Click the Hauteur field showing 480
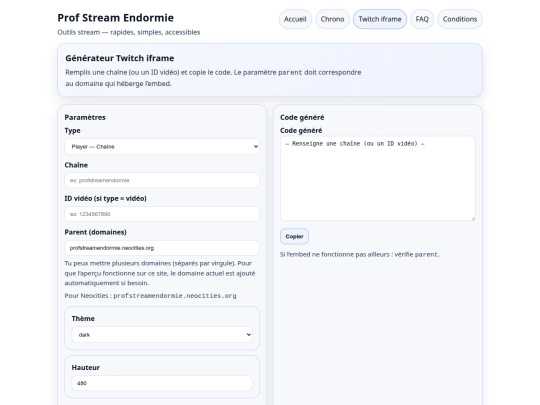The image size is (540, 405). tap(162, 383)
